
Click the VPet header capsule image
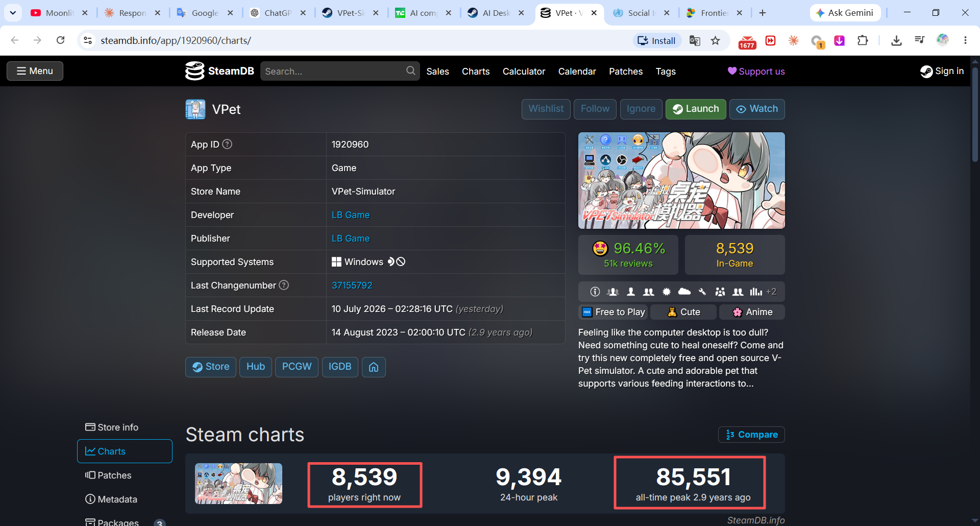pyautogui.click(x=681, y=180)
